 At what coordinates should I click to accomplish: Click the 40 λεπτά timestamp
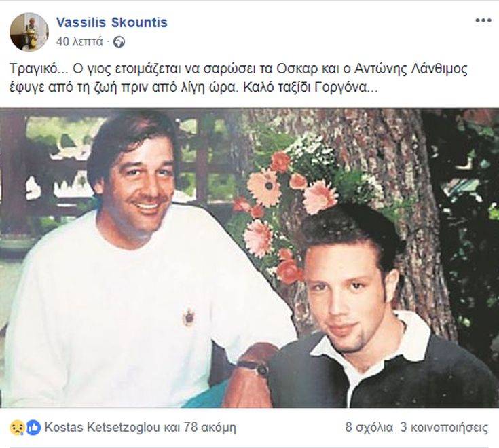pyautogui.click(x=79, y=41)
